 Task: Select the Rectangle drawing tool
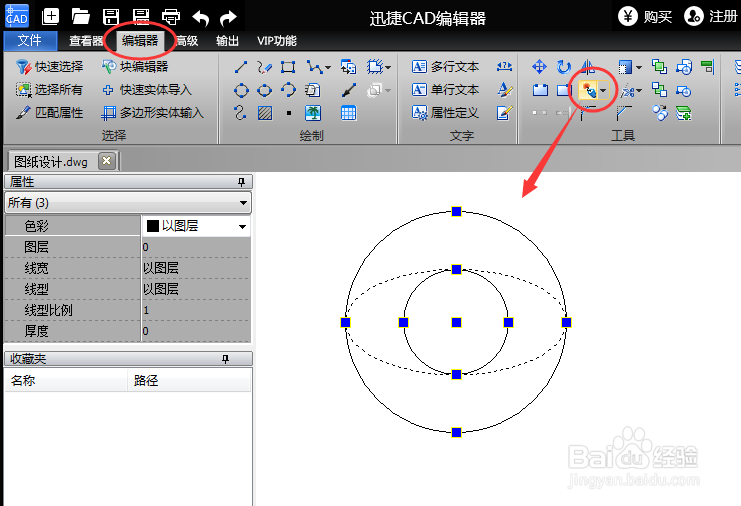[288, 67]
